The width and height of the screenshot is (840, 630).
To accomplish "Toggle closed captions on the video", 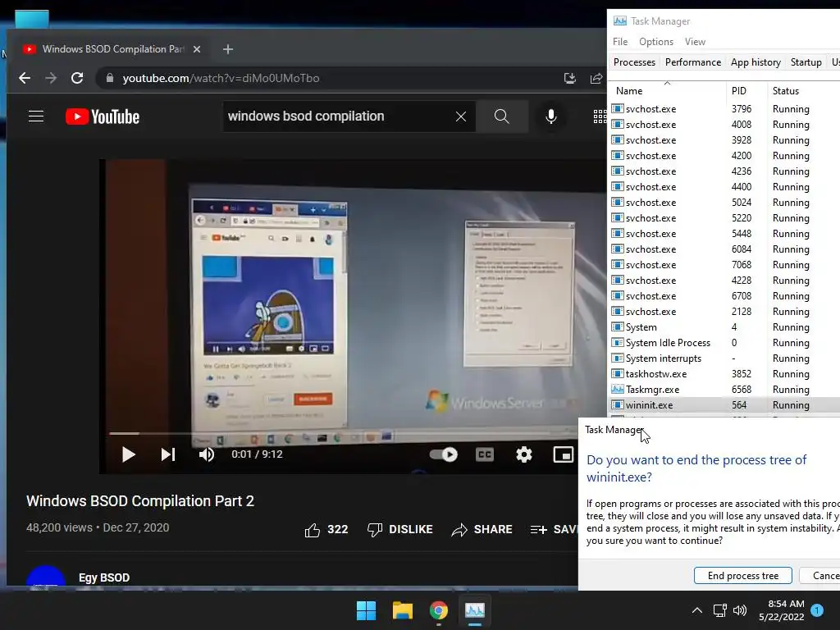I will [x=484, y=454].
